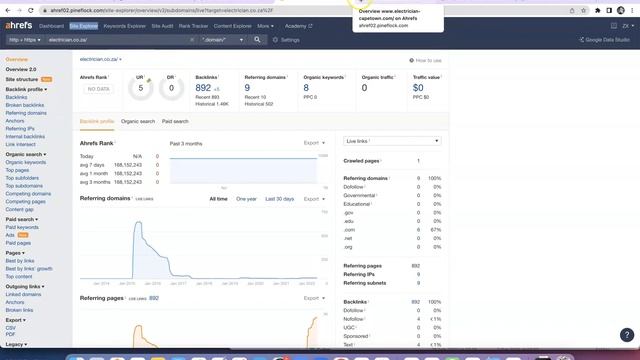
Task: Open Broken backlinks in the sidebar
Action: [x=24, y=105]
